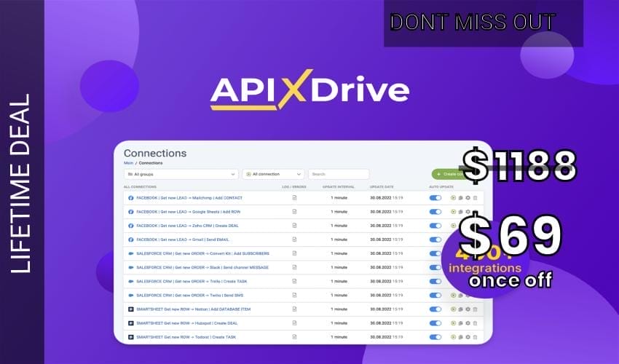The width and height of the screenshot is (619, 364).
Task: Open settings gear on Smartsheet Notion row
Action: (x=468, y=309)
